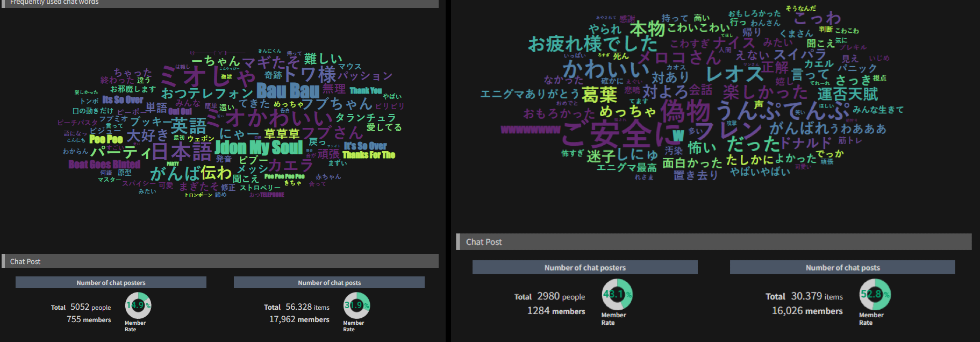Click the 'やばいやばい' word in right cloud
The image size is (980, 342).
tap(760, 172)
